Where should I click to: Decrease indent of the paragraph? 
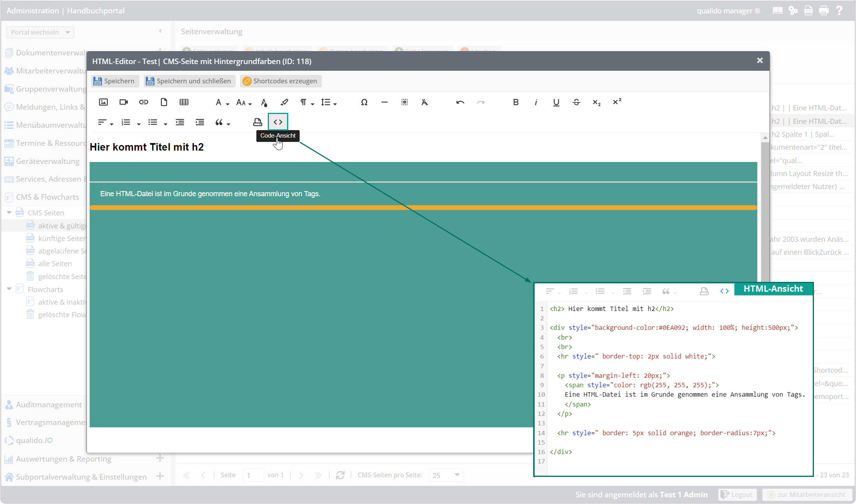pyautogui.click(x=180, y=122)
